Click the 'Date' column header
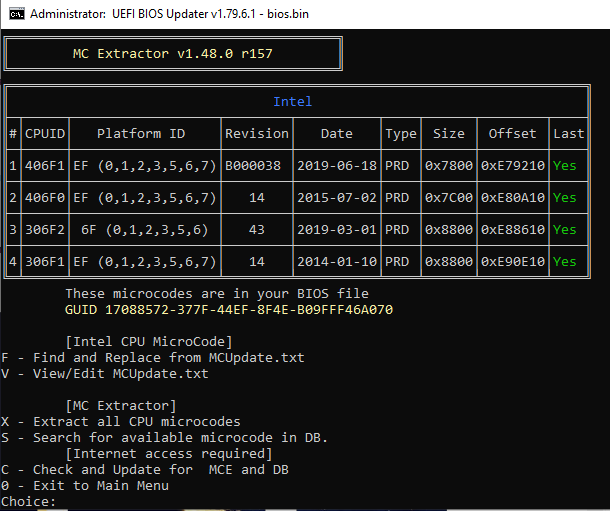610x511 pixels. tap(337, 134)
